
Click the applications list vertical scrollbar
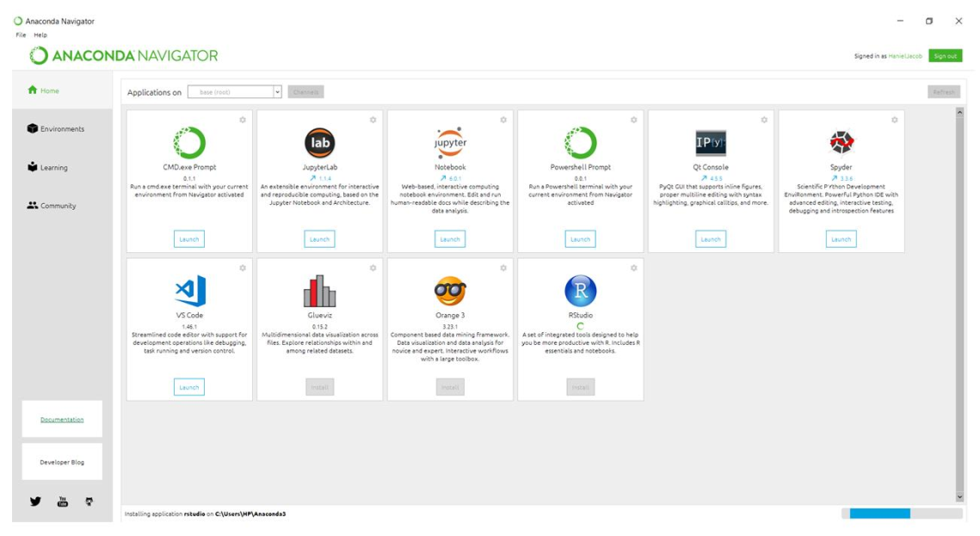pos(960,305)
